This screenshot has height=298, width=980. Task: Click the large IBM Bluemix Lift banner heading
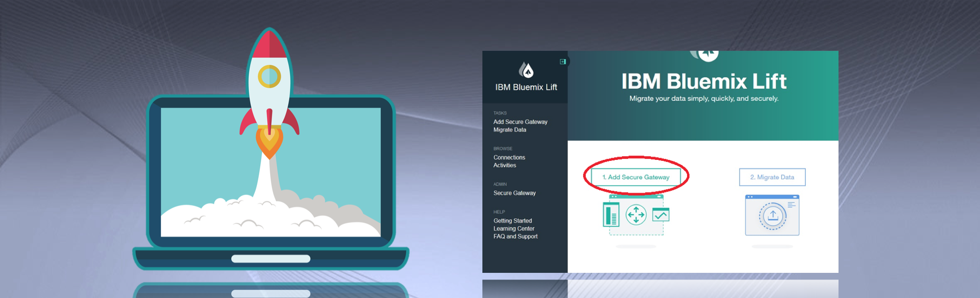point(704,82)
